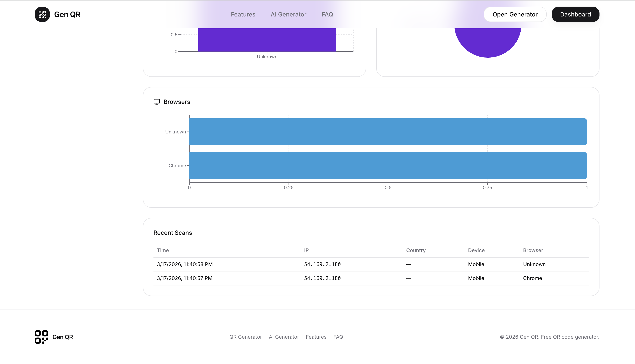Open the AI Generator nav item
This screenshot has height=364, width=635.
tap(288, 14)
